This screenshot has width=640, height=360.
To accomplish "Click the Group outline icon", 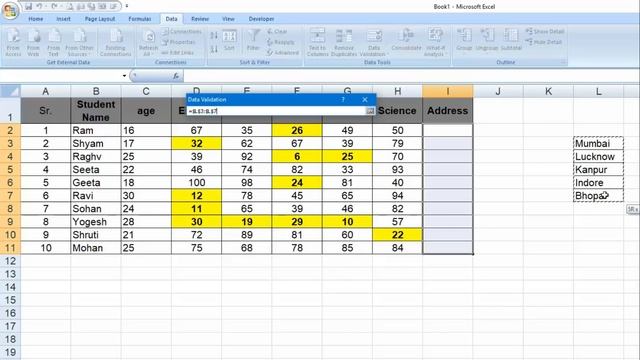I will [464, 40].
